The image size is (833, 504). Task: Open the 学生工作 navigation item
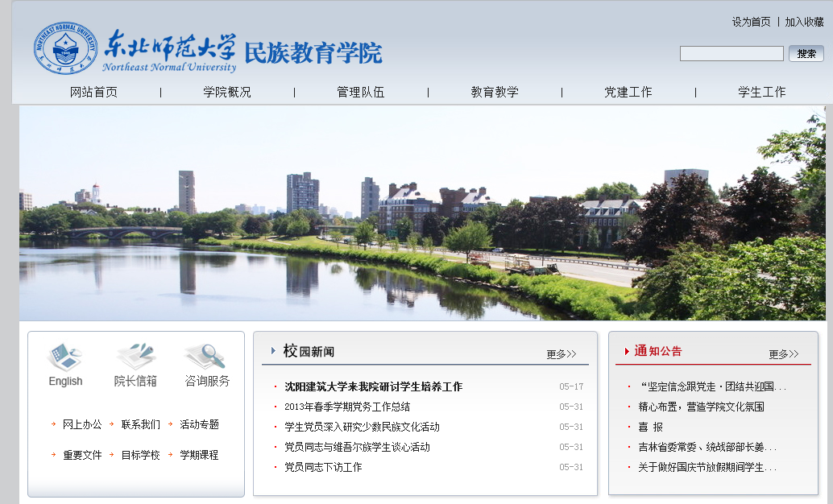coord(761,92)
